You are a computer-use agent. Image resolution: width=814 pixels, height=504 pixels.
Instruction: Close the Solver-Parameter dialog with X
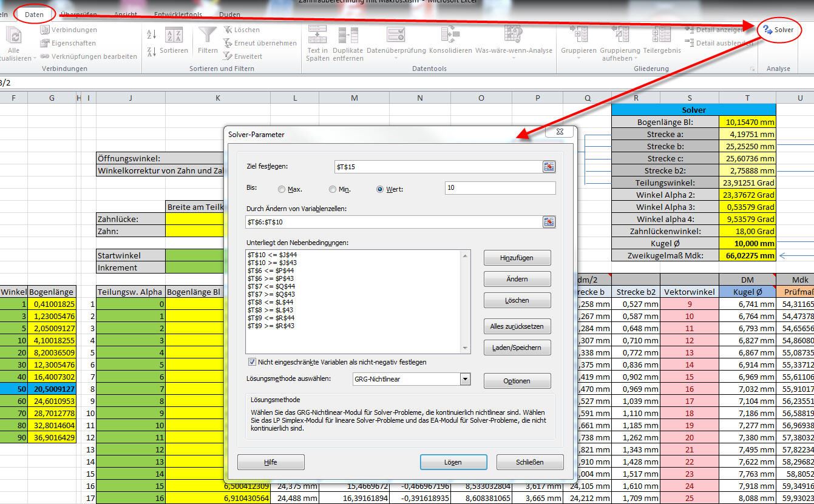tap(560, 132)
